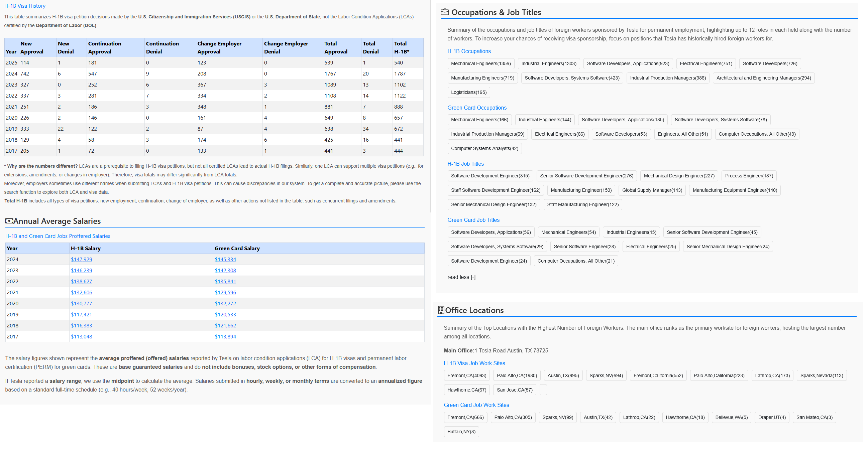The height and width of the screenshot is (457, 868).
Task: Select the Computer Systems Analysts(42) tag
Action: [484, 149]
